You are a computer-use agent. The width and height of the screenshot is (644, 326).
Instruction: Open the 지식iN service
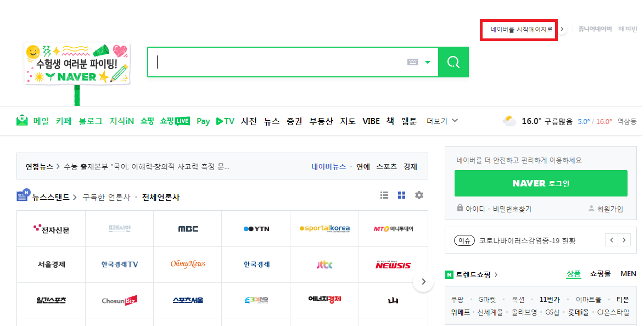pos(121,121)
